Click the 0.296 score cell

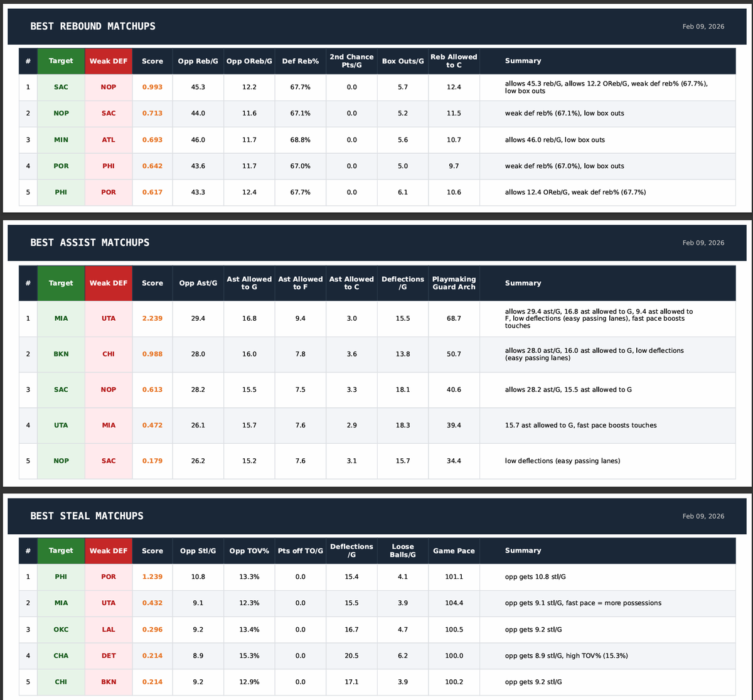click(x=152, y=629)
